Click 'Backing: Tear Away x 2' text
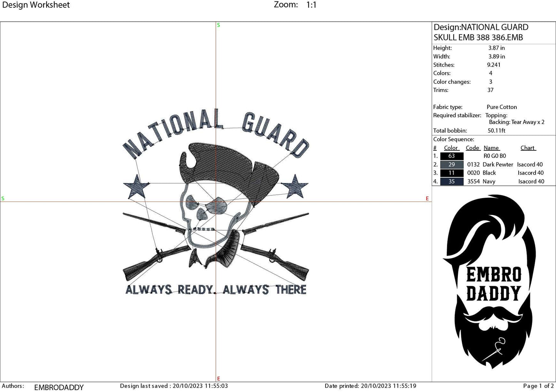The image size is (556, 392). [517, 122]
